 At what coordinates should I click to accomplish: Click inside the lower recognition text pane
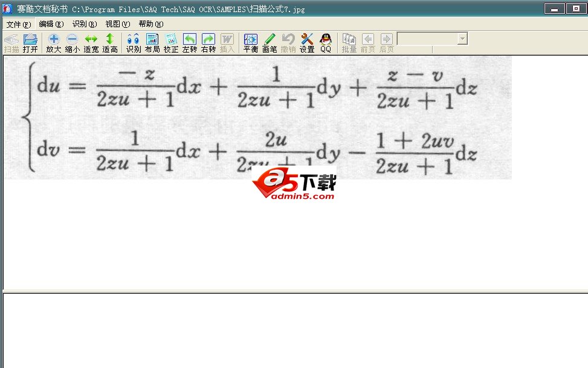click(x=296, y=331)
